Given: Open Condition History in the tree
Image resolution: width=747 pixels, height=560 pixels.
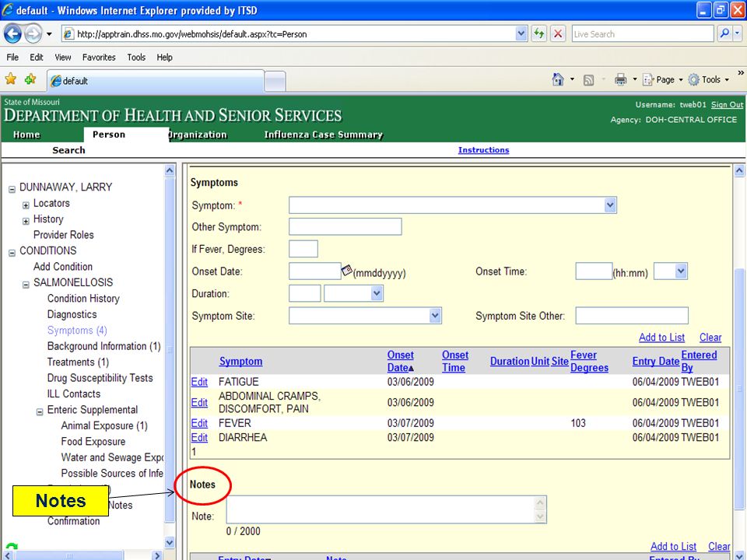Looking at the screenshot, I should 83,299.
